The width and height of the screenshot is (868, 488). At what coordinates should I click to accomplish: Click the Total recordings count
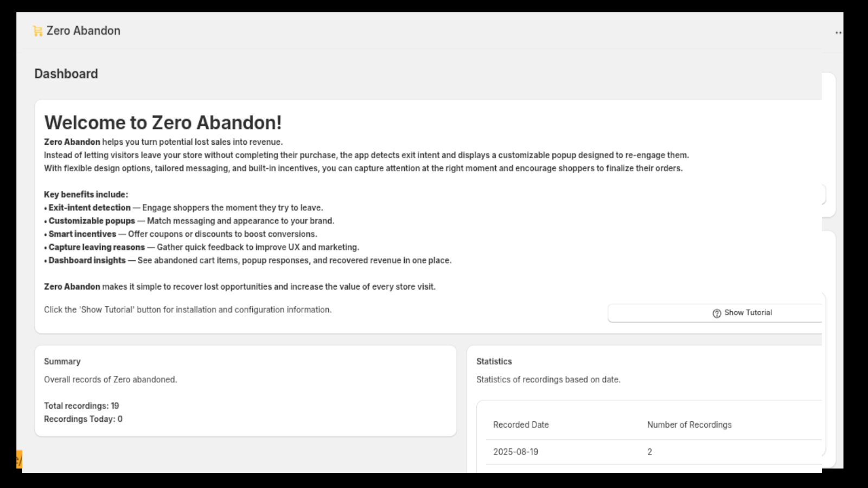(81, 405)
